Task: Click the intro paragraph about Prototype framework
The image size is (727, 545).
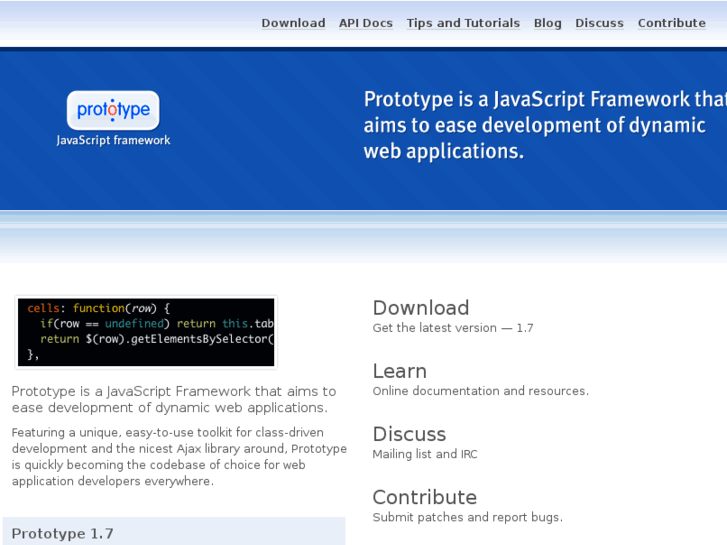Action: pyautogui.click(x=174, y=399)
